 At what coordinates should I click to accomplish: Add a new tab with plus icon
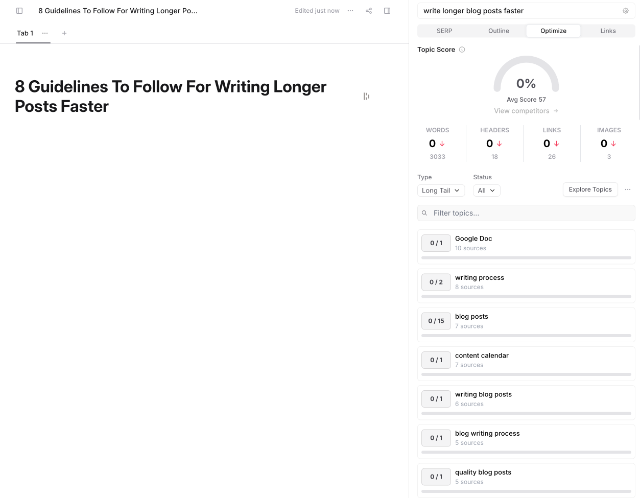tap(64, 33)
